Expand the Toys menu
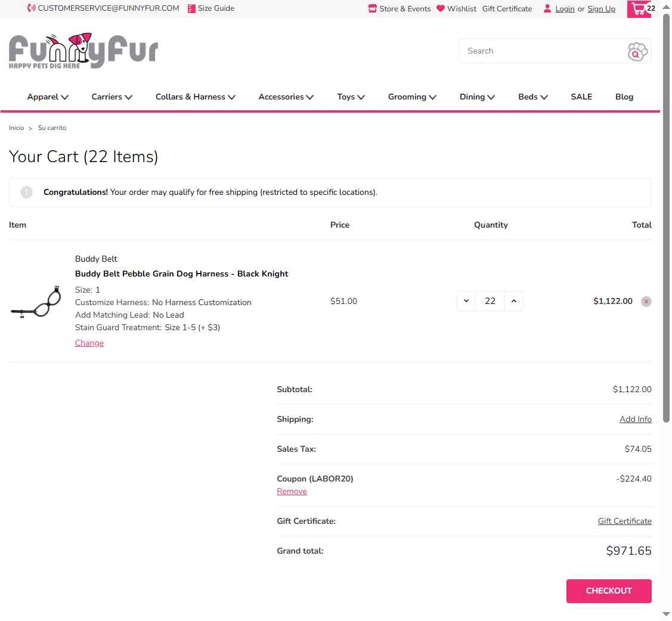Image resolution: width=672 pixels, height=621 pixels. (x=351, y=97)
